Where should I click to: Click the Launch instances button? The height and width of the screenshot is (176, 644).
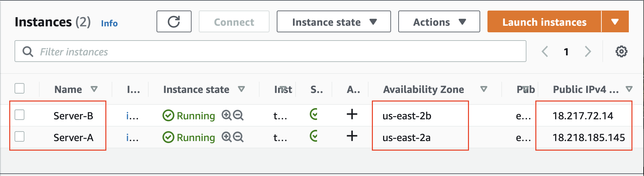[x=544, y=21]
